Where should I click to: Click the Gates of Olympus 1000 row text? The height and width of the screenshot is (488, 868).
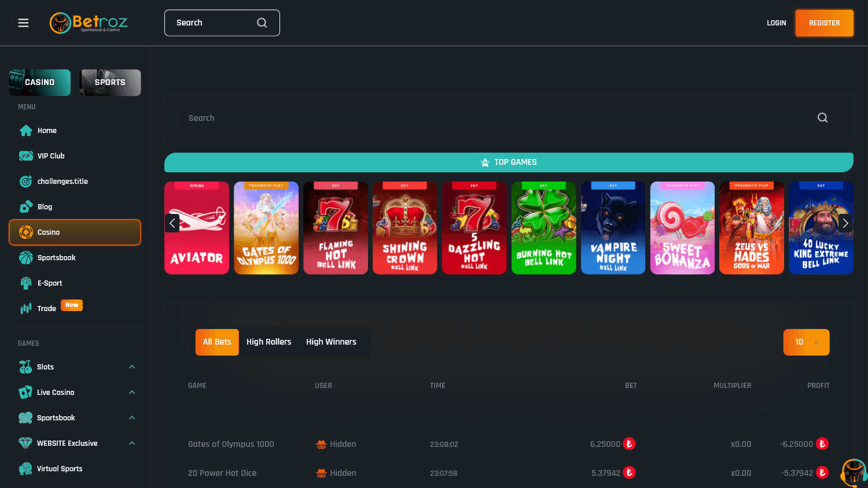coord(231,445)
